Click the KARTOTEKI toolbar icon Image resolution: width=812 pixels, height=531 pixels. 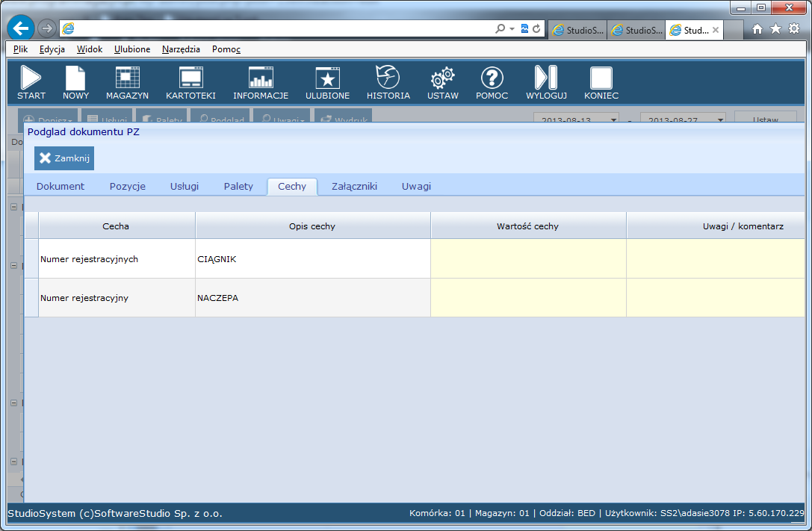[190, 78]
